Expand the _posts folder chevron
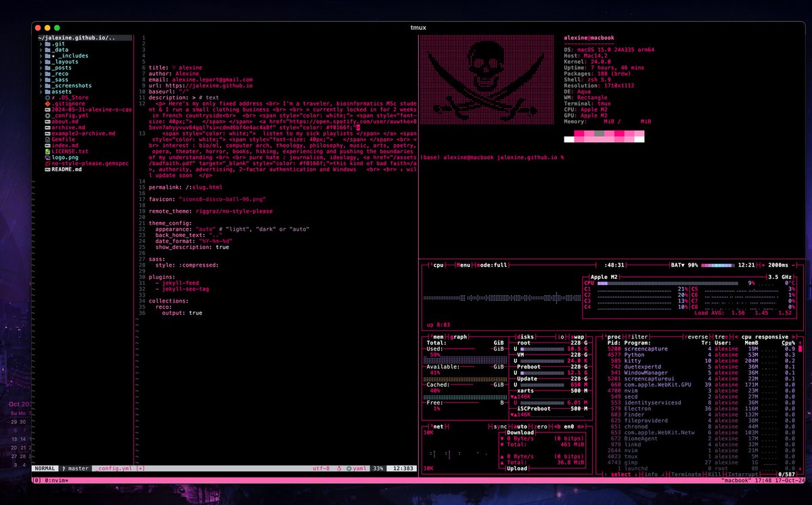 click(x=41, y=68)
